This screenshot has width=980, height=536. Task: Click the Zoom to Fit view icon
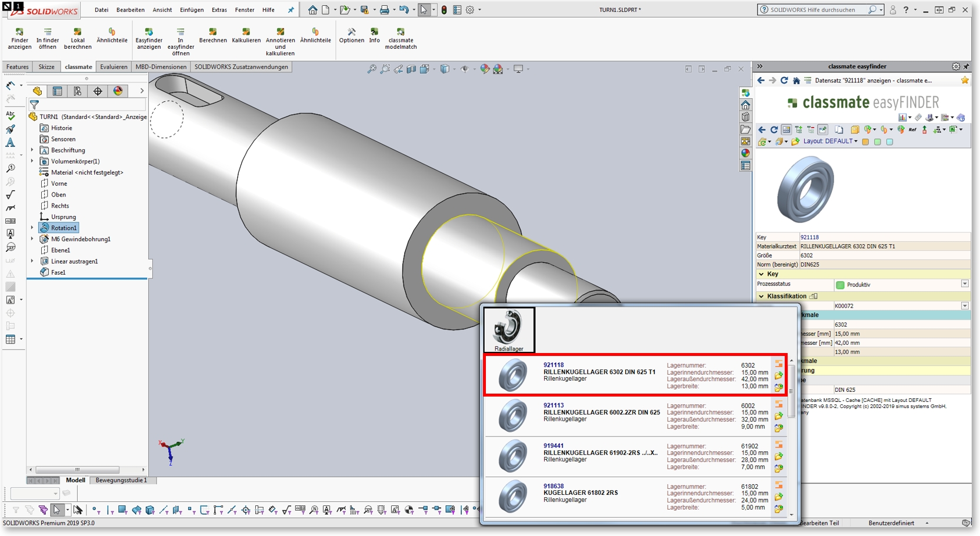click(372, 69)
